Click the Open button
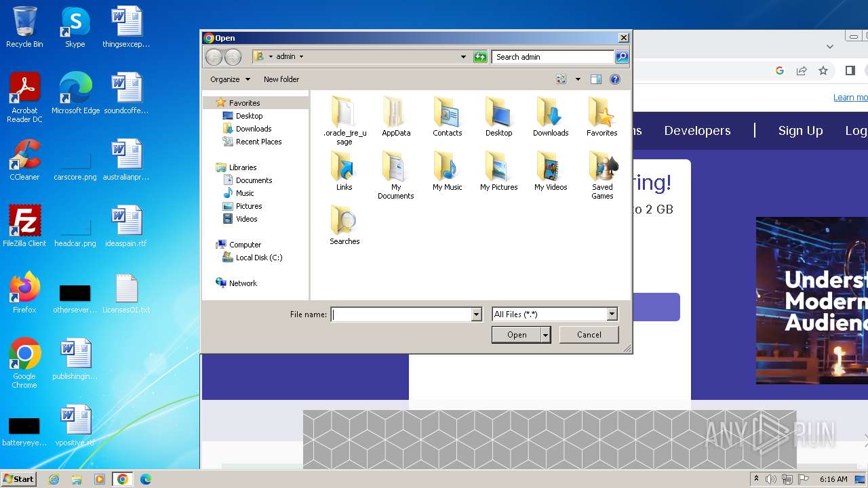 point(517,335)
